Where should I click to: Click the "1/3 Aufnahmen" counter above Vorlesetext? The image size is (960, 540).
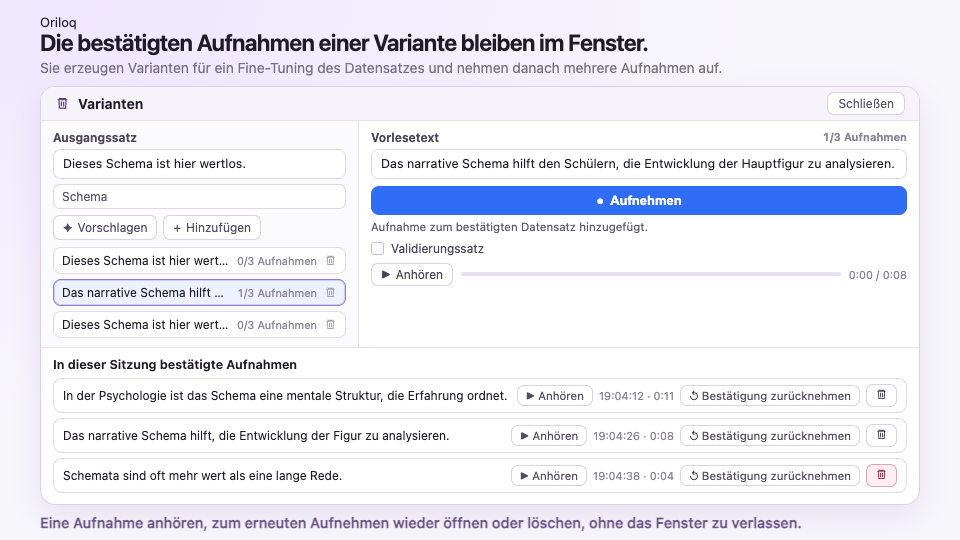864,138
